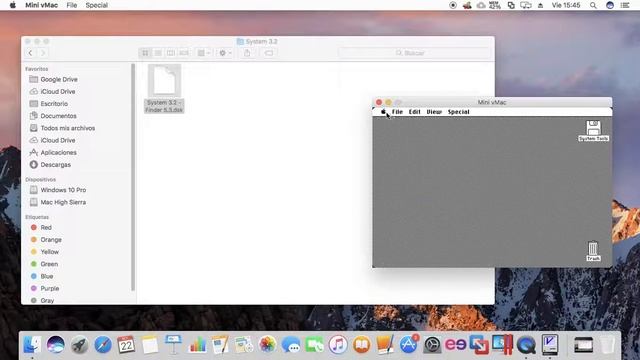640x360 pixels.
Task: Click the Finder sidebar scrollbar
Action: coord(133,177)
